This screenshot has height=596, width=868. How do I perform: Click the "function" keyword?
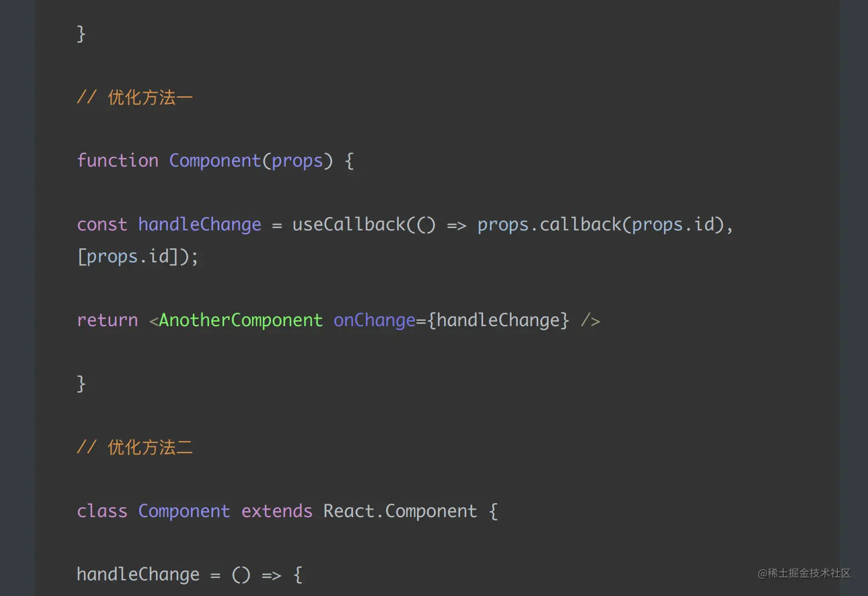(x=117, y=161)
